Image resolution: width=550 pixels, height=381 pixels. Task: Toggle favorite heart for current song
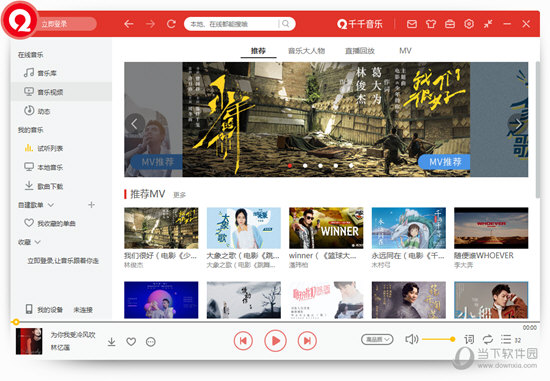tap(131, 342)
